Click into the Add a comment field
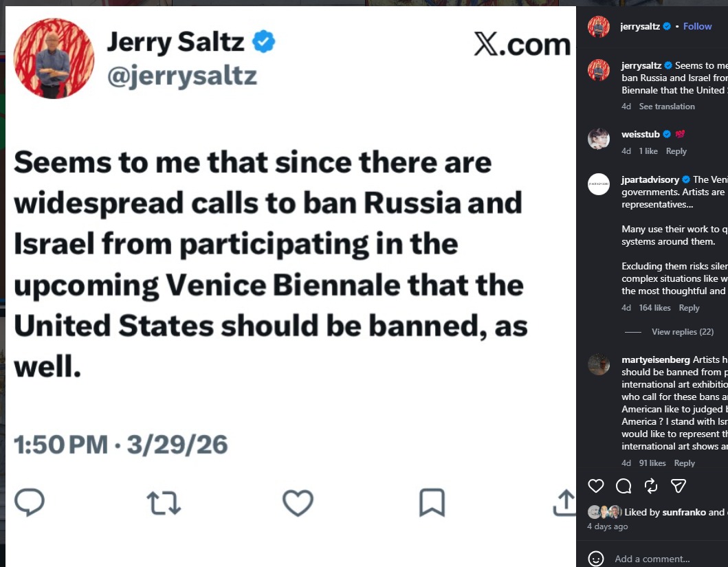Screen dimensions: 728x567 tap(667, 559)
